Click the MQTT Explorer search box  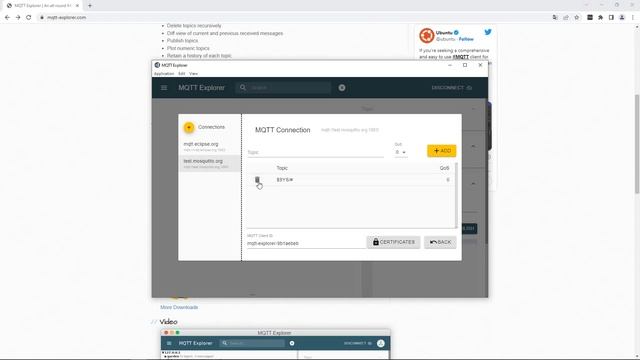(283, 88)
